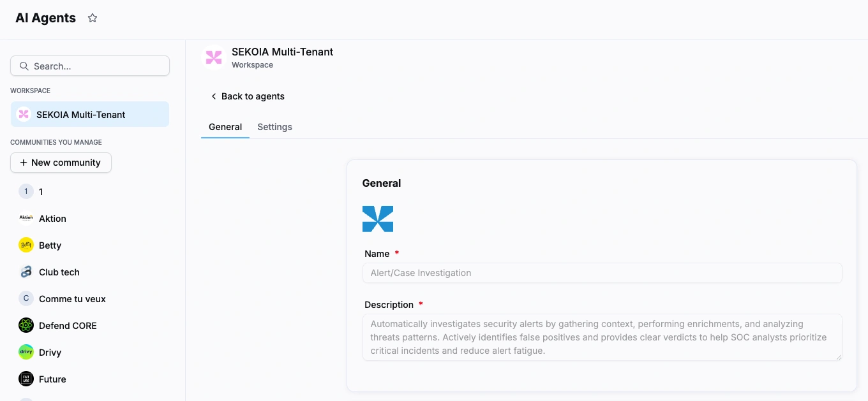The image size is (868, 401).
Task: Click the green Drivy community logo
Action: tap(26, 353)
